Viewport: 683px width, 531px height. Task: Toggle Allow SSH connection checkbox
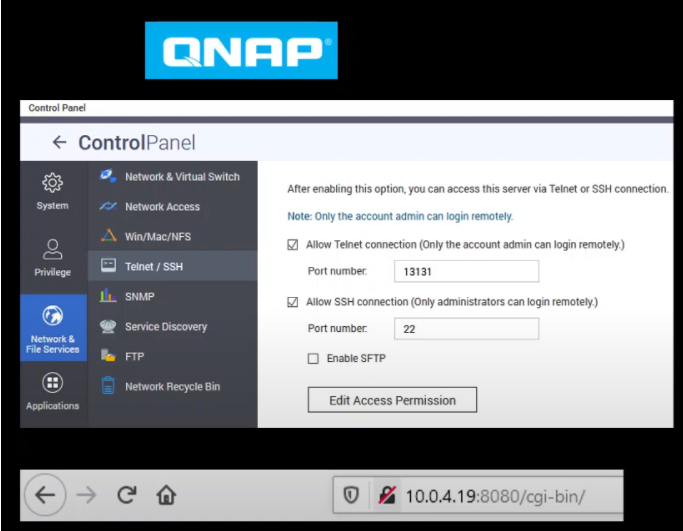click(x=293, y=302)
